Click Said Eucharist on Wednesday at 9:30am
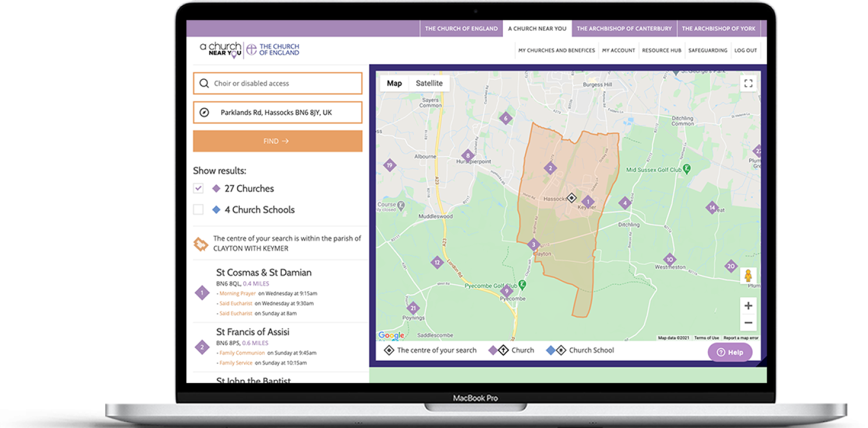This screenshot has width=868, height=428. tap(236, 303)
